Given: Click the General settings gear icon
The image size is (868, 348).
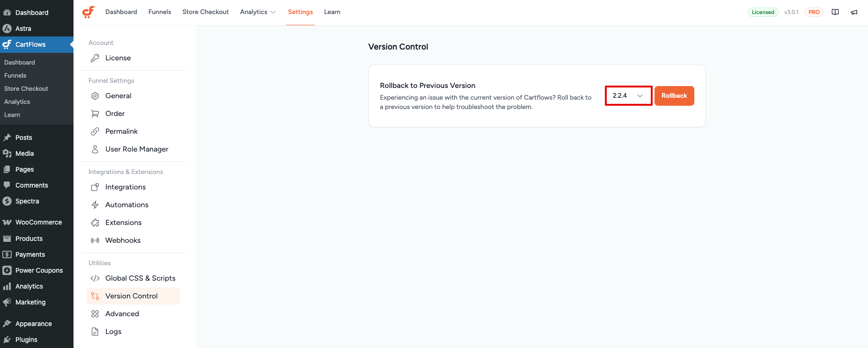Looking at the screenshot, I should coord(95,96).
